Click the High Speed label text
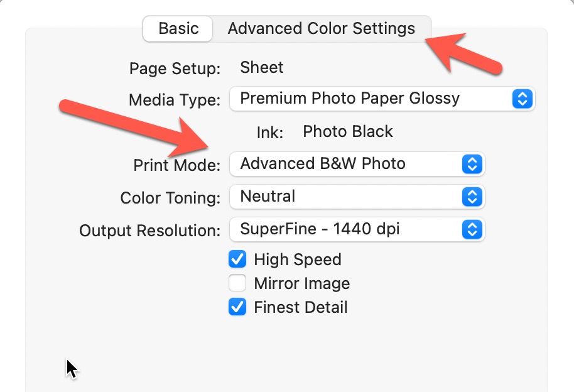The width and height of the screenshot is (574, 392). click(297, 259)
